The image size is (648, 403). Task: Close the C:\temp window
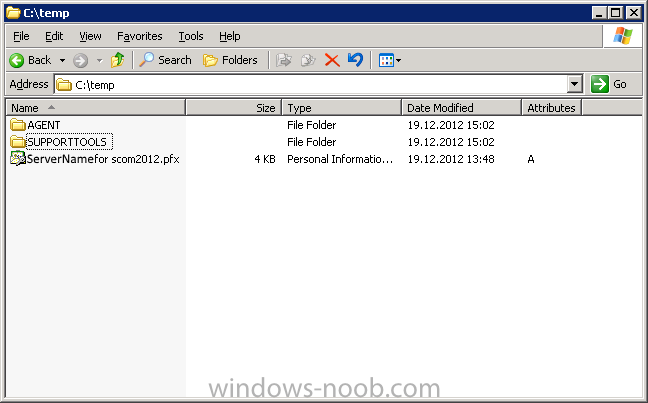click(x=634, y=13)
